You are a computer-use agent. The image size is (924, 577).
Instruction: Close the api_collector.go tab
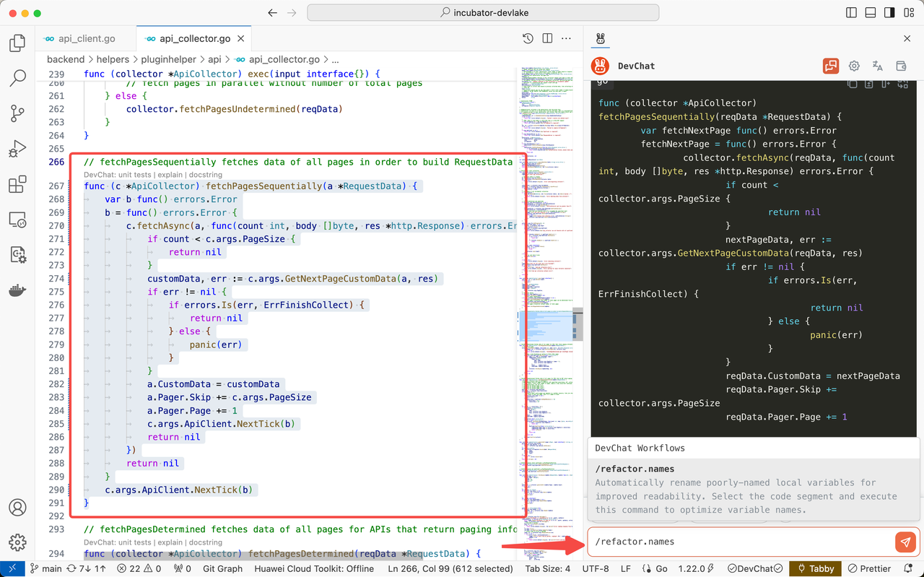[x=240, y=38]
